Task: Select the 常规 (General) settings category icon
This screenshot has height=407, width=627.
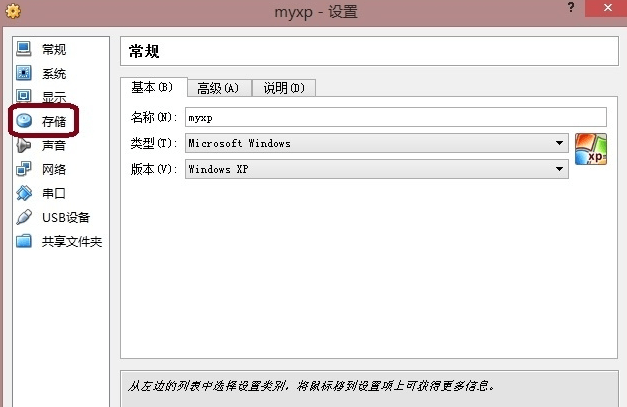Action: tap(24, 49)
